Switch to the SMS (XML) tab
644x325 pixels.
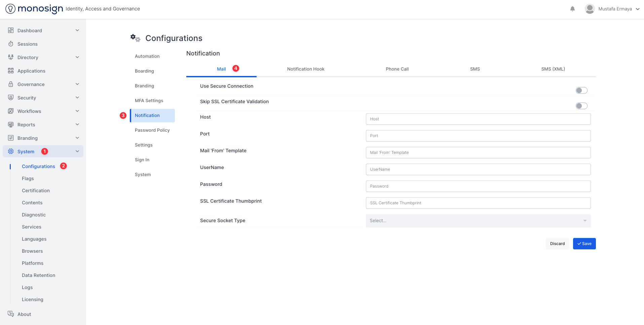tap(553, 69)
